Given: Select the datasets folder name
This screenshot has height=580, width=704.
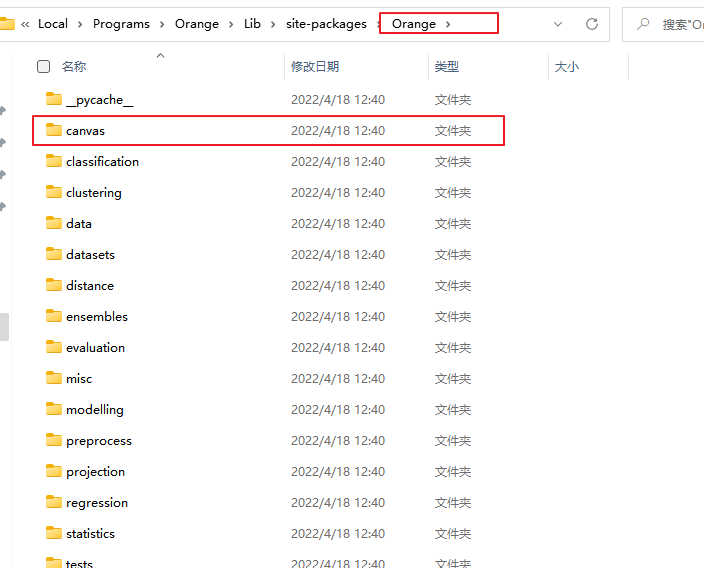Looking at the screenshot, I should tap(90, 255).
